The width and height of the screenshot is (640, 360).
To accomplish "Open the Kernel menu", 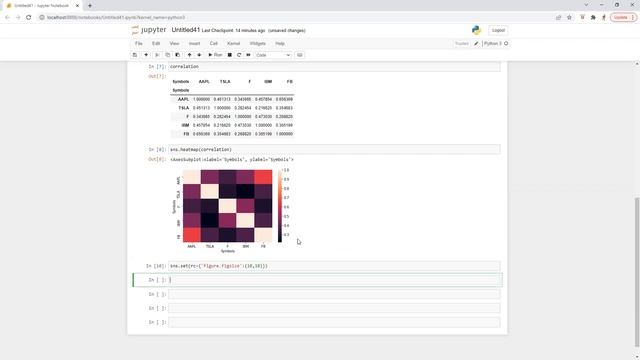I will coord(233,43).
